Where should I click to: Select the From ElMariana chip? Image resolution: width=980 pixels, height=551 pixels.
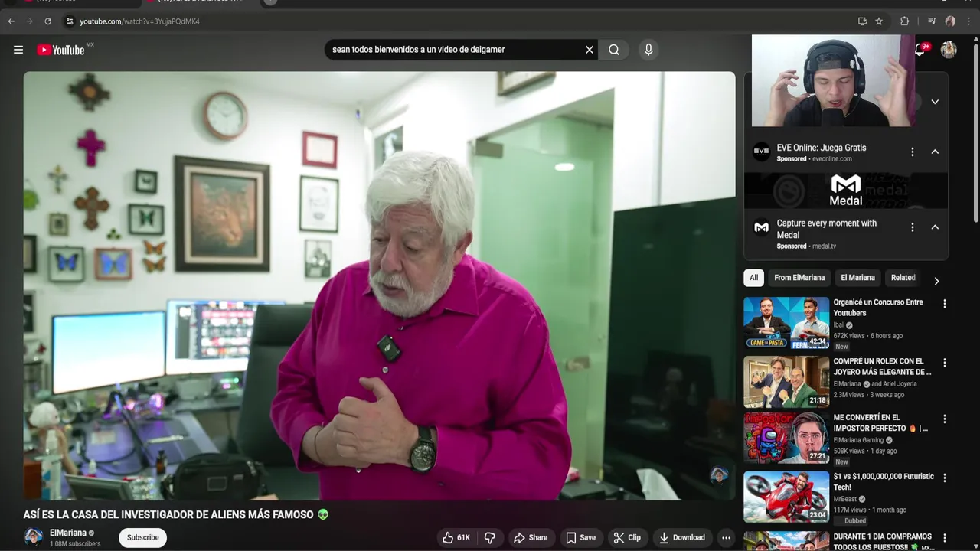pyautogui.click(x=799, y=278)
